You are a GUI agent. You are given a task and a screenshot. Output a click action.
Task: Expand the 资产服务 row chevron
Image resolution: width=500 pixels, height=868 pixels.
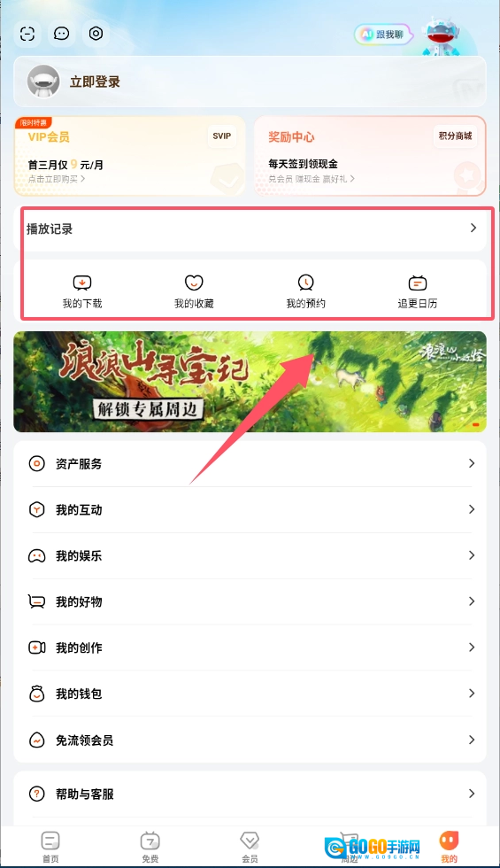pyautogui.click(x=471, y=463)
